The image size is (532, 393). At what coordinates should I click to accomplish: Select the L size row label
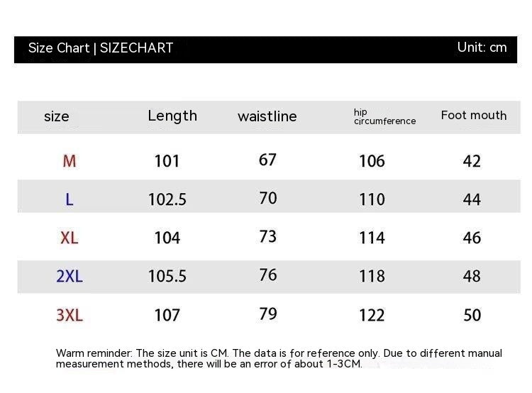click(x=70, y=199)
